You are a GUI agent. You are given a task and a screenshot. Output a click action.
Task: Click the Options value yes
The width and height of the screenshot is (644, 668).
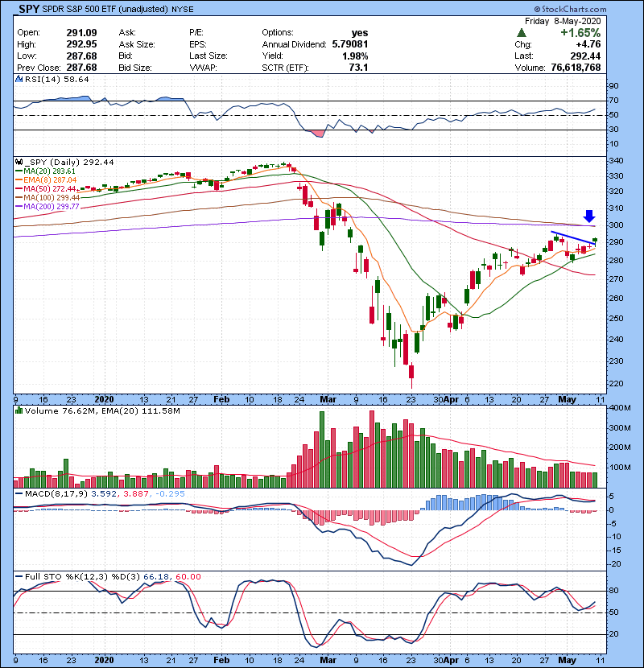click(x=360, y=33)
